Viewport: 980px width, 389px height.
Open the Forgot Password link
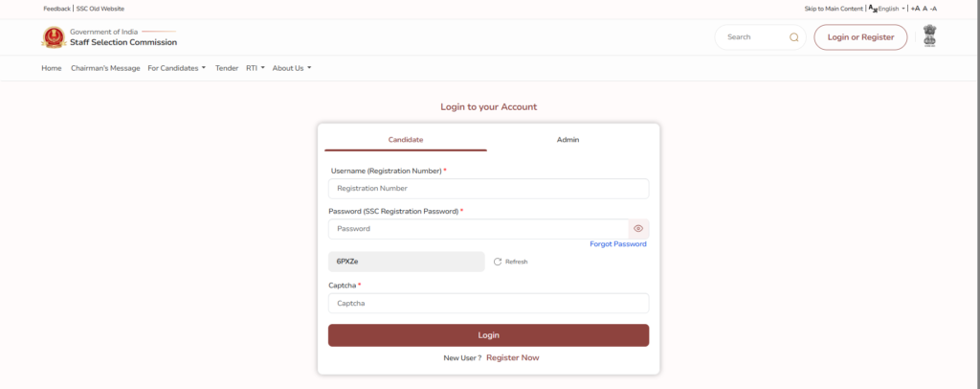click(618, 244)
